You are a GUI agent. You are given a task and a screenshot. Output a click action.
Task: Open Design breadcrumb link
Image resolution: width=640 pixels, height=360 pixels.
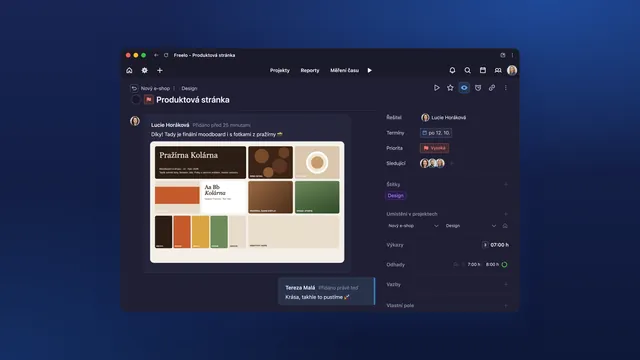[189, 88]
